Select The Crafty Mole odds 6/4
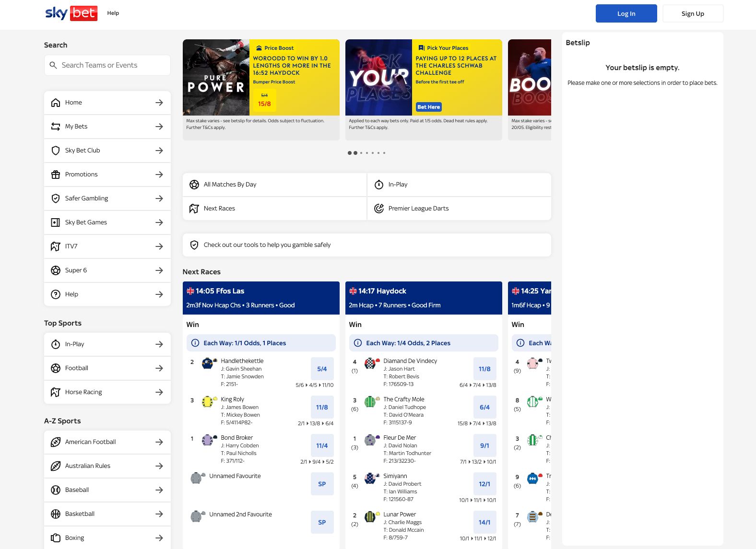Image resolution: width=756 pixels, height=549 pixels. tap(484, 407)
